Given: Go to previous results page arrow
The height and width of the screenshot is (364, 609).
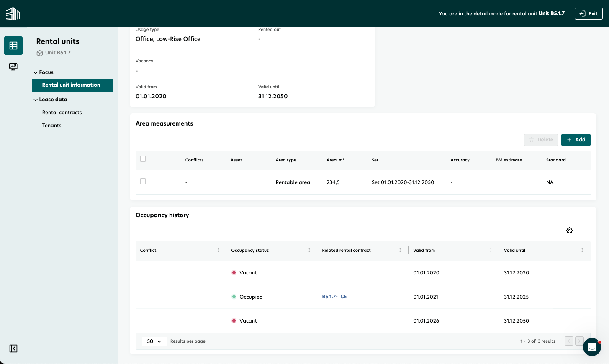Looking at the screenshot, I should [569, 341].
